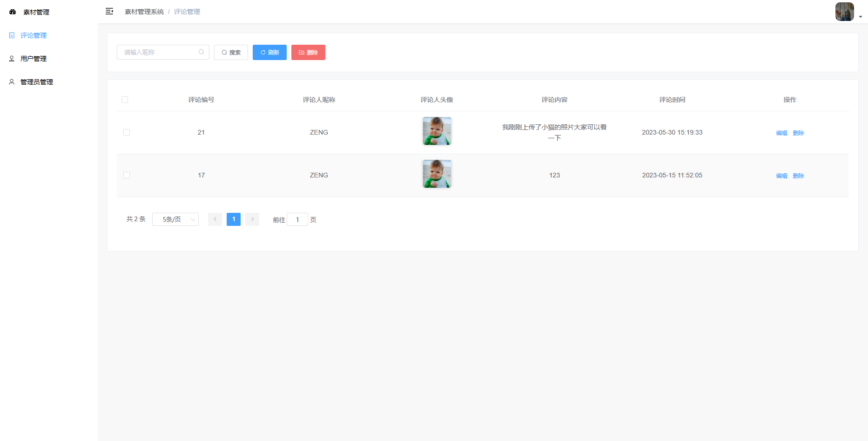The width and height of the screenshot is (868, 441).
Task: Toggle the select-all checkbox in table header
Action: click(125, 100)
